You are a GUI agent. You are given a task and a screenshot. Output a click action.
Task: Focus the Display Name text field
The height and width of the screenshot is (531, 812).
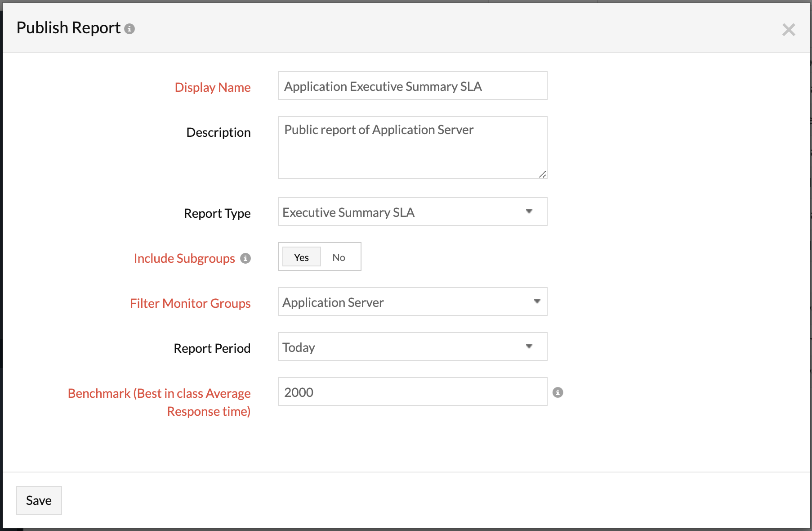pyautogui.click(x=412, y=85)
